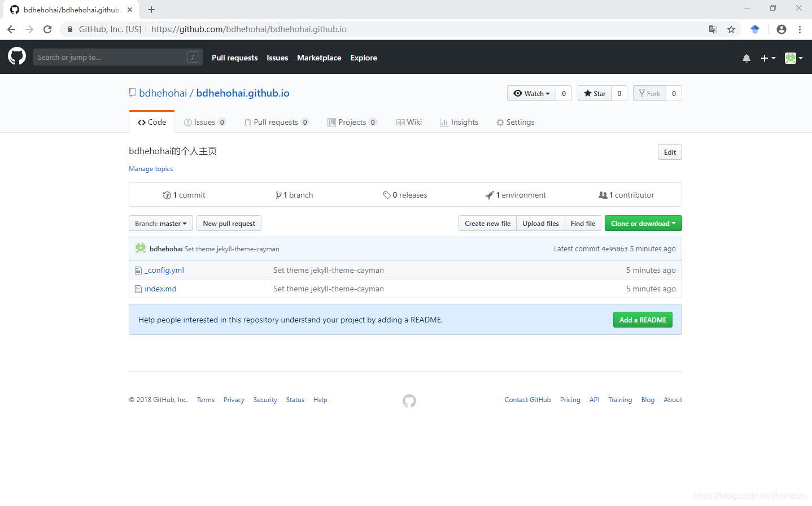Viewport: 812px width, 506px height.
Task: Open the user avatar menu
Action: click(794, 58)
